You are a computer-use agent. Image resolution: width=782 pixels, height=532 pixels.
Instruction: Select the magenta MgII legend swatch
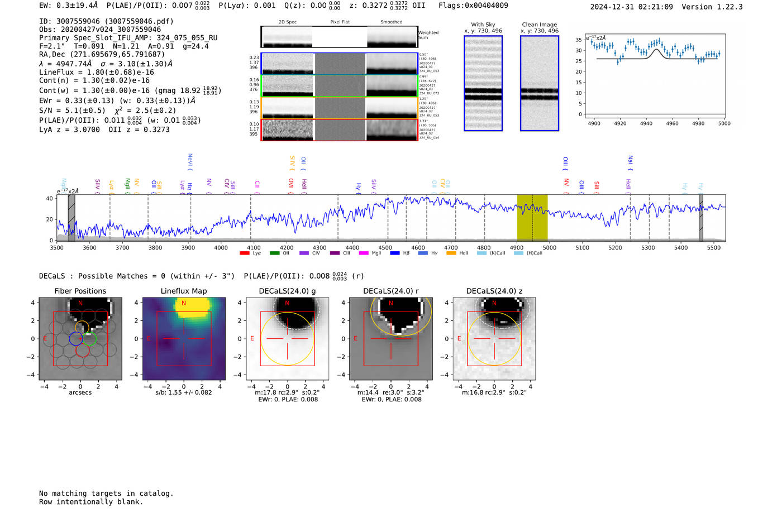[364, 253]
